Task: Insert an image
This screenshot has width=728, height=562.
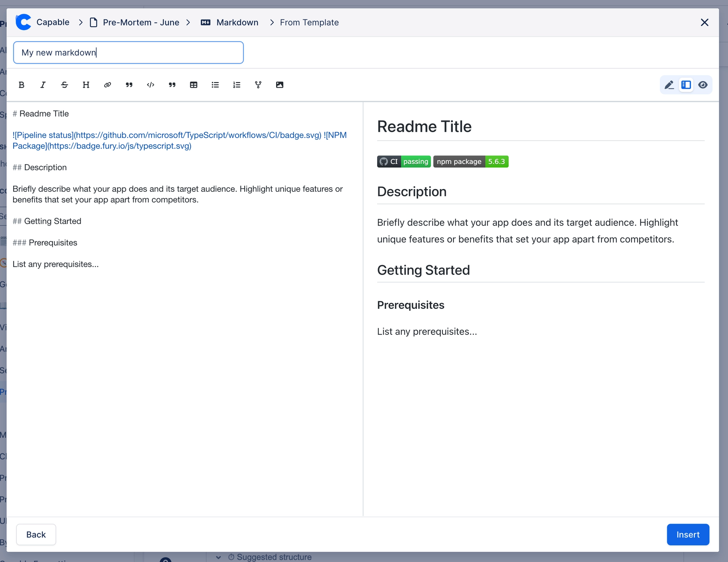Action: 279,85
